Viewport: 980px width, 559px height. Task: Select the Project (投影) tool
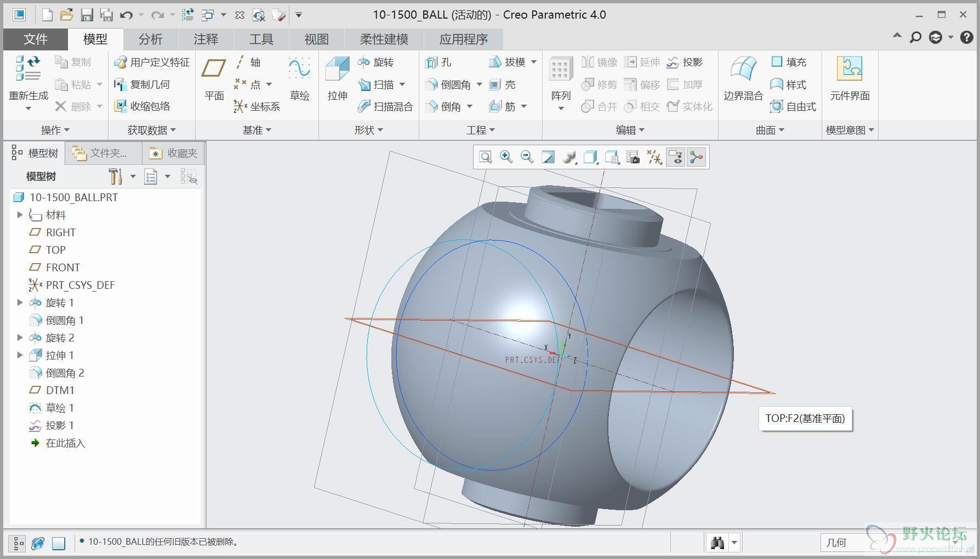(x=685, y=62)
